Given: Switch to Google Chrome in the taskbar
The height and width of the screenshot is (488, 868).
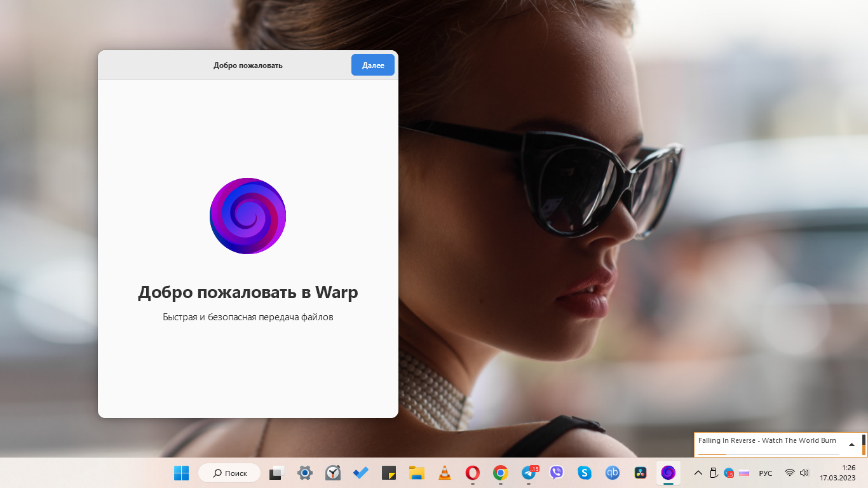Looking at the screenshot, I should click(501, 473).
